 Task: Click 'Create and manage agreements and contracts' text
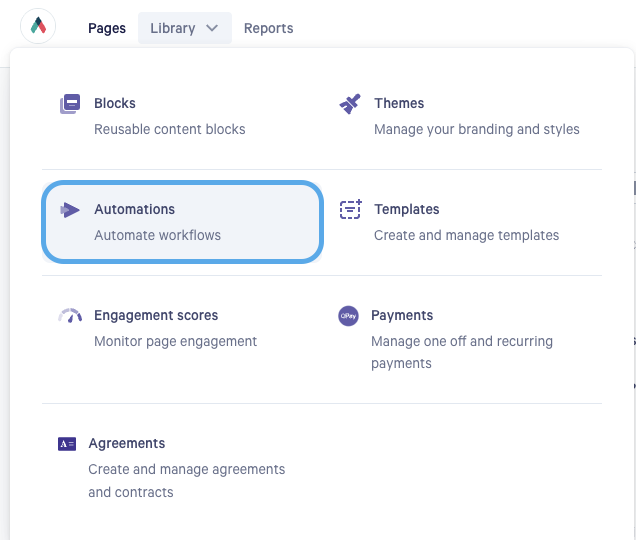187,481
